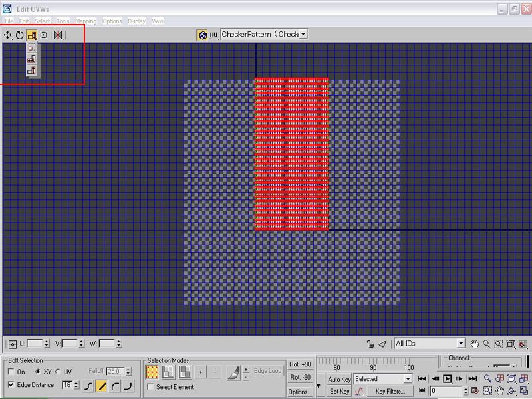Click the highlighted Scale tool button
Viewport: 532px width, 399px height.
pyautogui.click(x=32, y=35)
